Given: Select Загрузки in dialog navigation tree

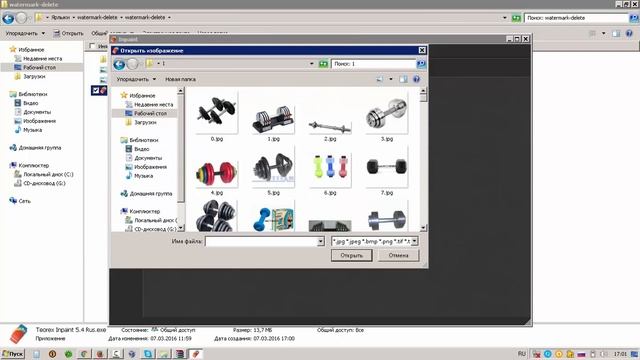Looking at the screenshot, I should [145, 122].
